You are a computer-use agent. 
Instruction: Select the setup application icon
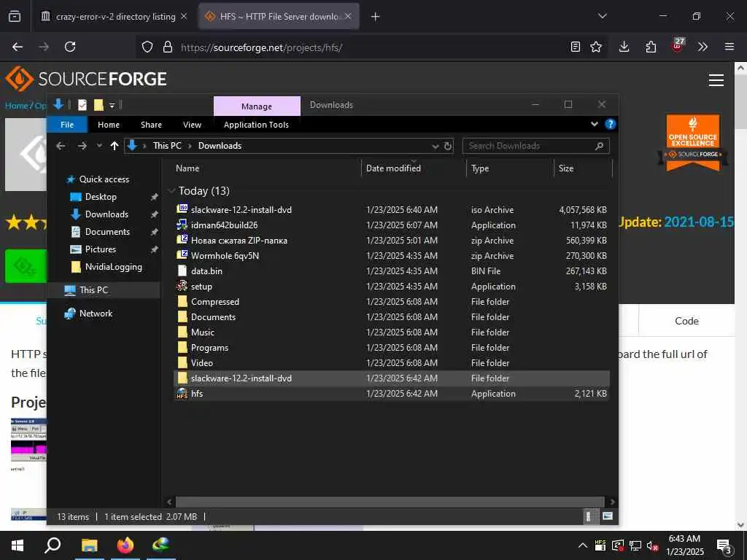click(x=182, y=286)
